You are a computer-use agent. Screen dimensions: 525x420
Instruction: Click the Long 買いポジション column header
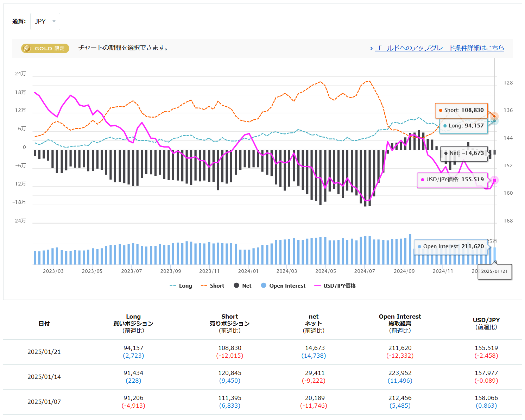[133, 324]
